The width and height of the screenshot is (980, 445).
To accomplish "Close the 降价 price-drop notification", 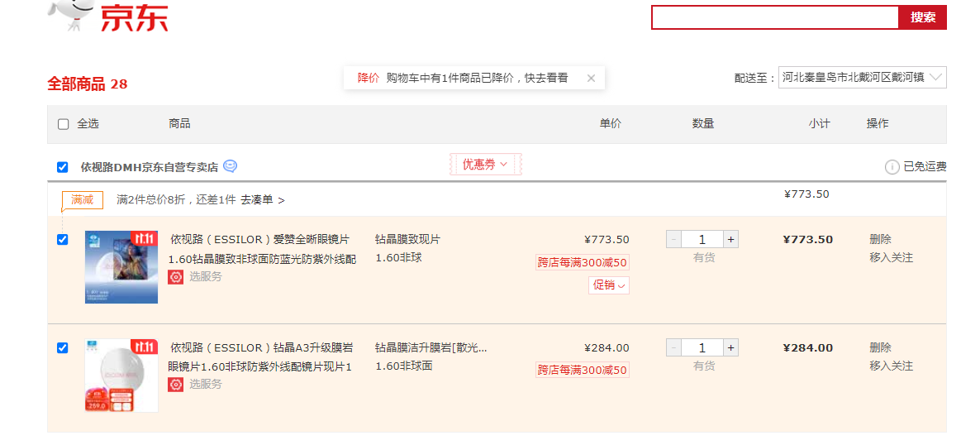I will pos(592,79).
